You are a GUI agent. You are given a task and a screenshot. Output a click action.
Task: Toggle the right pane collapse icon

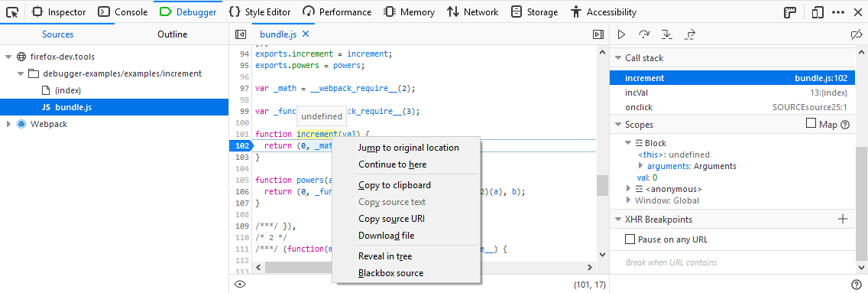[598, 34]
